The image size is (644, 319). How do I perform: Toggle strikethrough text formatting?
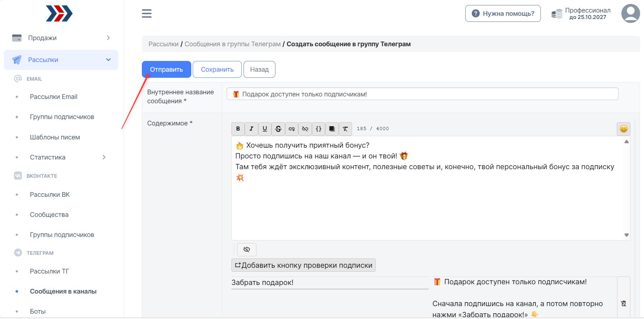coord(278,129)
